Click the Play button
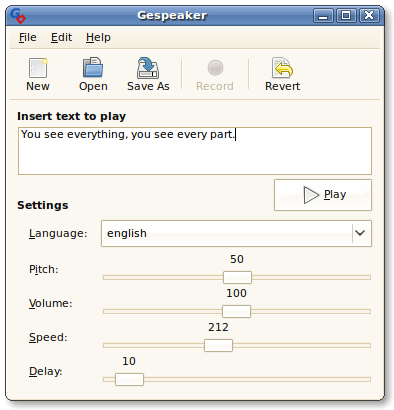The width and height of the screenshot is (394, 410). 323,195
